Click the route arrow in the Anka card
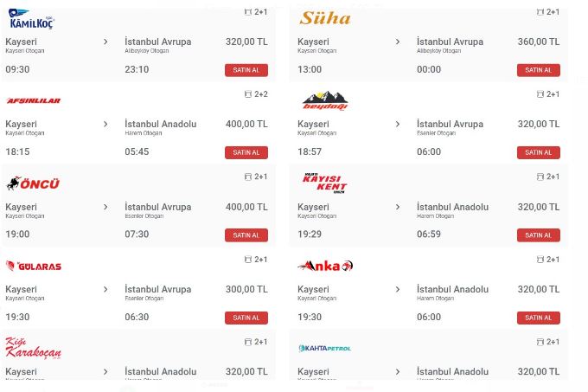 (x=398, y=290)
